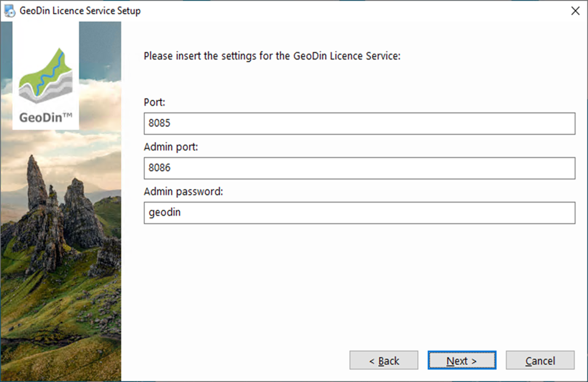This screenshot has height=382, width=588.
Task: Click the "Admin password:" label
Action: (x=183, y=192)
